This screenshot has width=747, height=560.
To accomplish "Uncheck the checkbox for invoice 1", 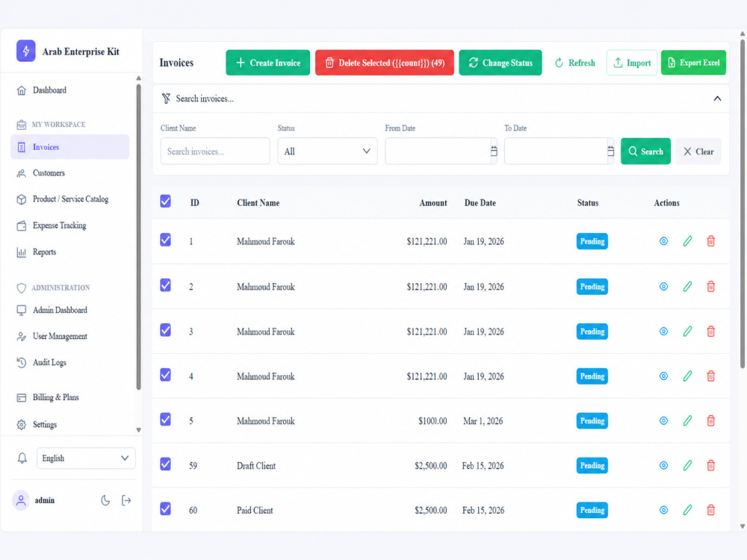I will [165, 240].
